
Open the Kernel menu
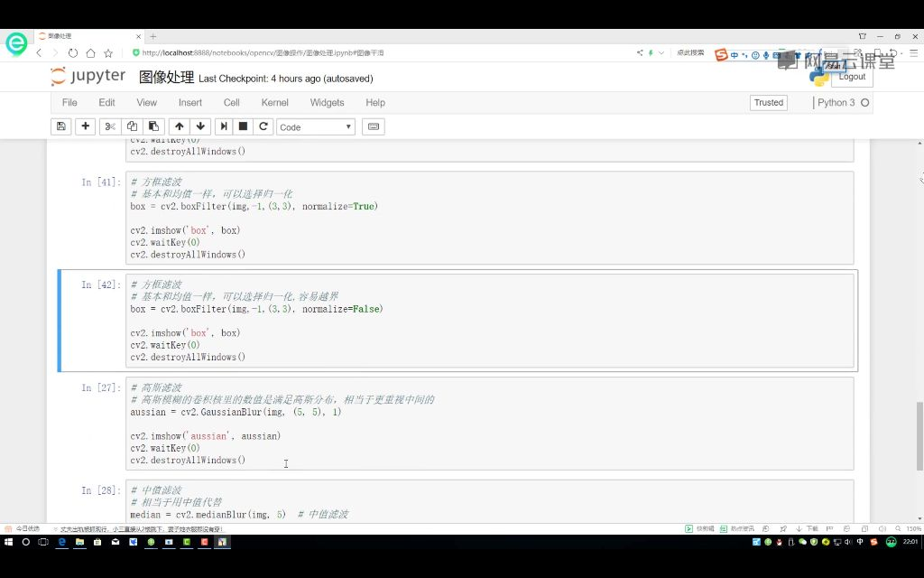tap(274, 102)
